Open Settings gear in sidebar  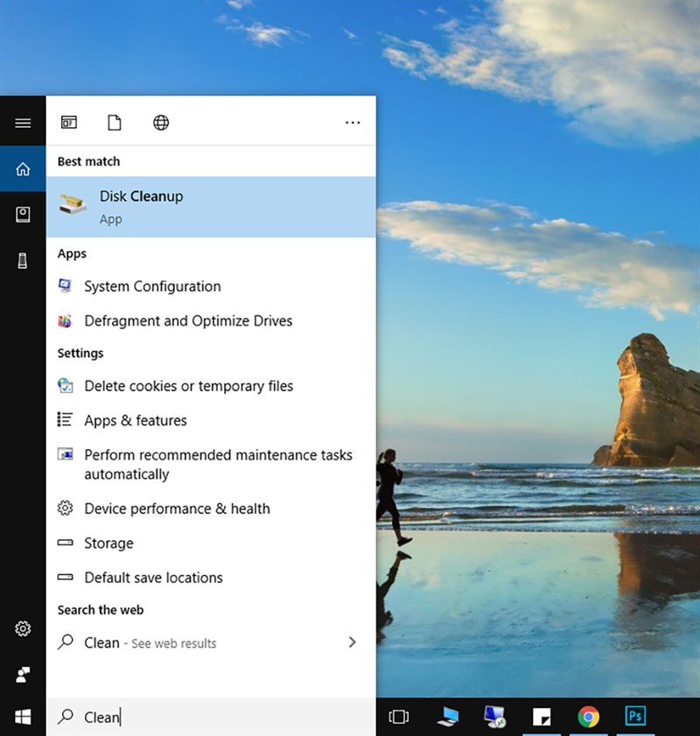[x=23, y=628]
